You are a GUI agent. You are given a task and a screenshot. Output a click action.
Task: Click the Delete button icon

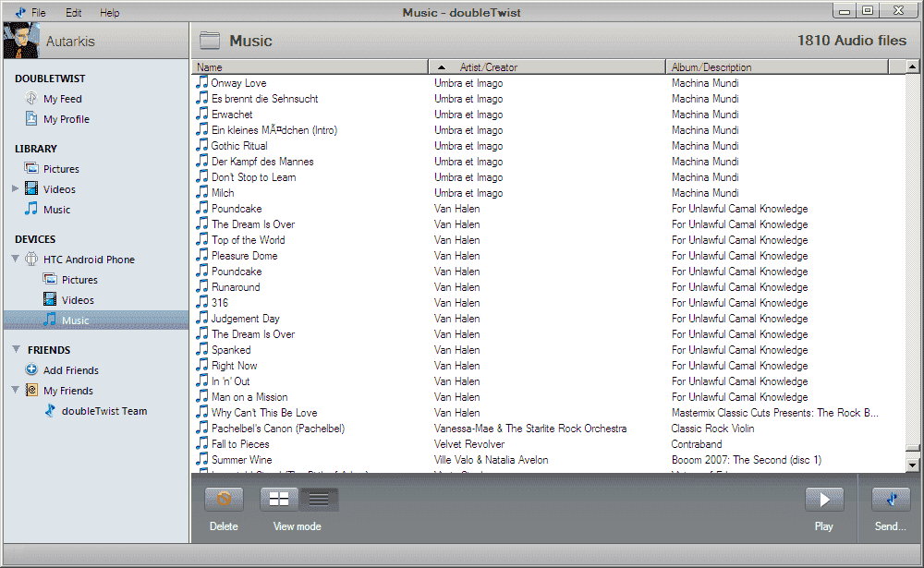tap(224, 500)
